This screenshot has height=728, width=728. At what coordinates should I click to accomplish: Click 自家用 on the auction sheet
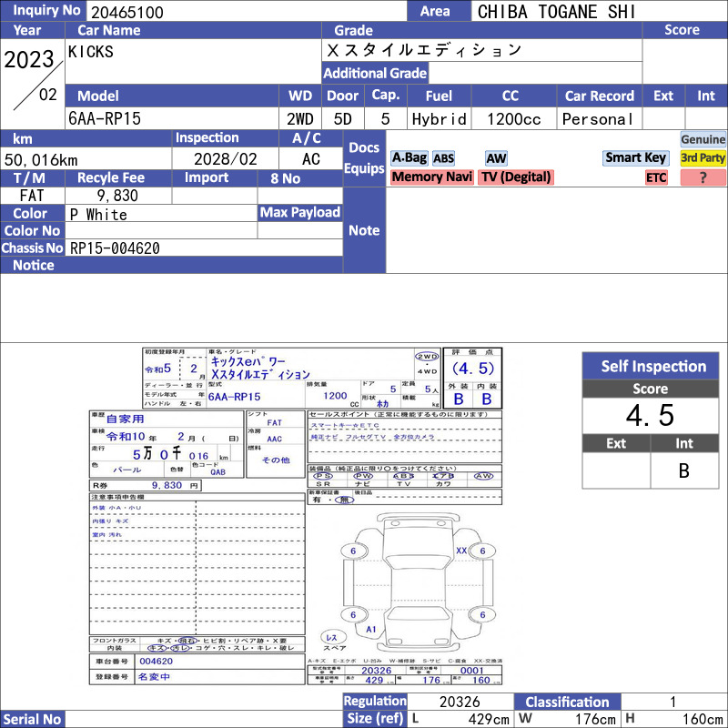[x=126, y=419]
